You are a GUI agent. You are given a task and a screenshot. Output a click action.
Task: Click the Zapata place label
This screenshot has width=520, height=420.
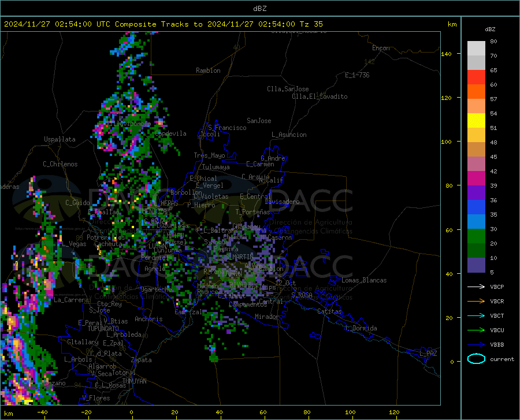point(142,360)
